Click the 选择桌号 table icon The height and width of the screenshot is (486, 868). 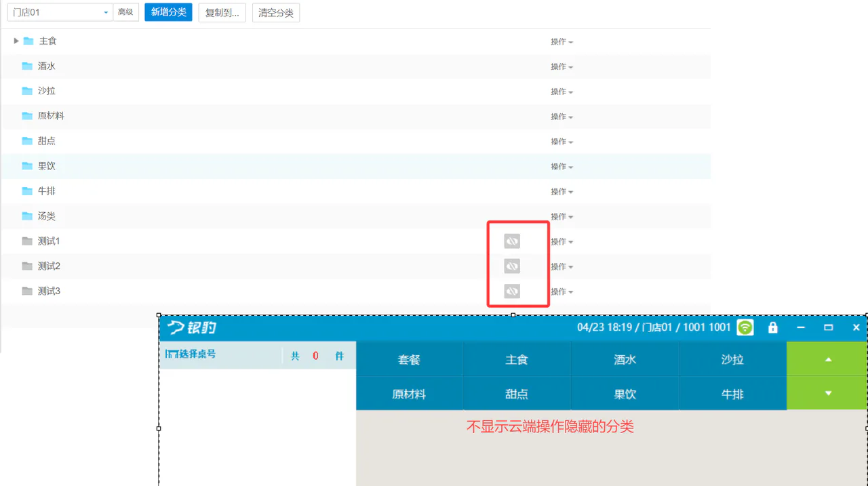(x=172, y=354)
